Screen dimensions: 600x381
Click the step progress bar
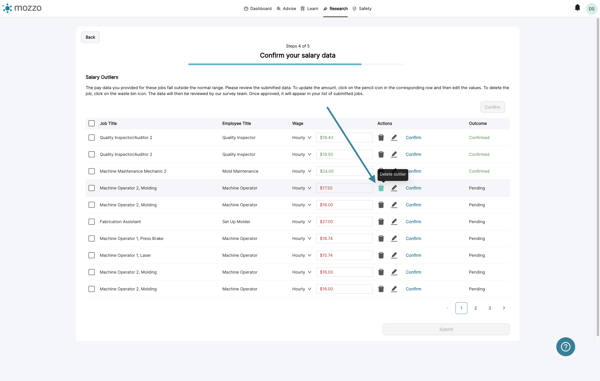[x=296, y=64]
